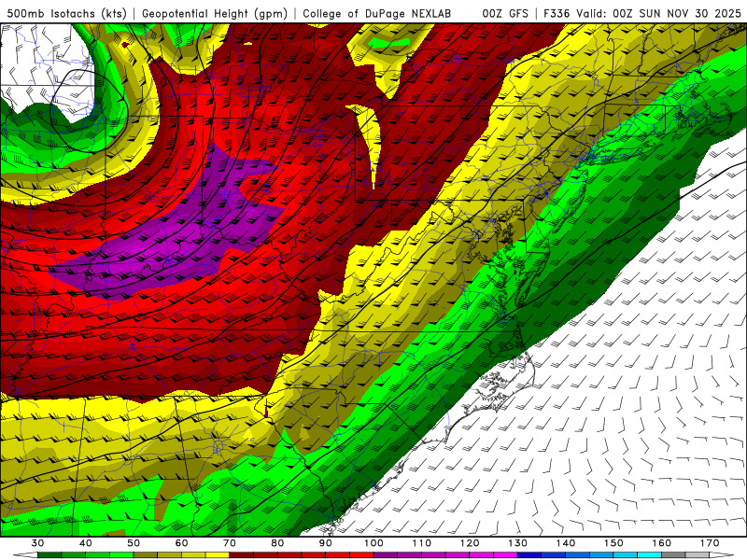This screenshot has width=747, height=560.
Task: Click the 'College of DuPage NEXLAB' label
Action: (376, 14)
